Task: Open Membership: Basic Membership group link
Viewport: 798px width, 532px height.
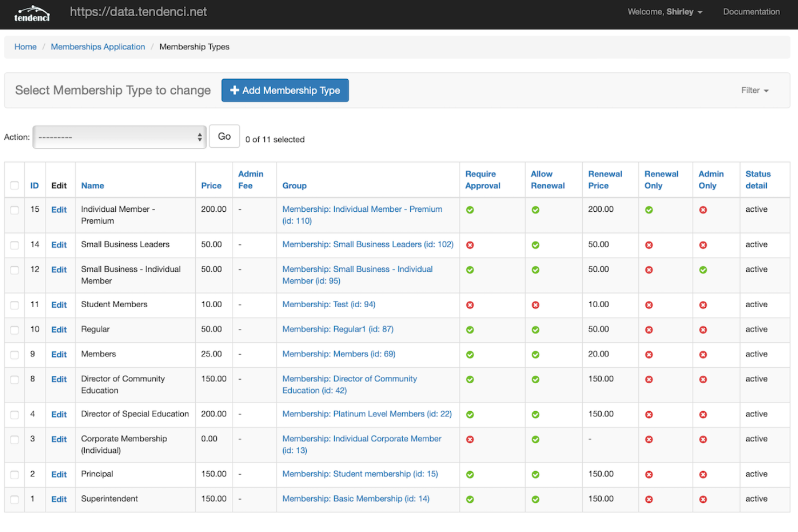Action: 355,499
